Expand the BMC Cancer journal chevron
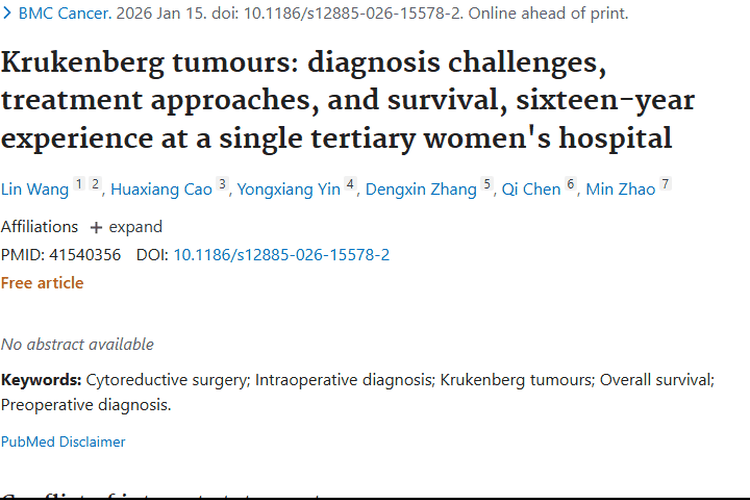The width and height of the screenshot is (750, 500). [7, 14]
